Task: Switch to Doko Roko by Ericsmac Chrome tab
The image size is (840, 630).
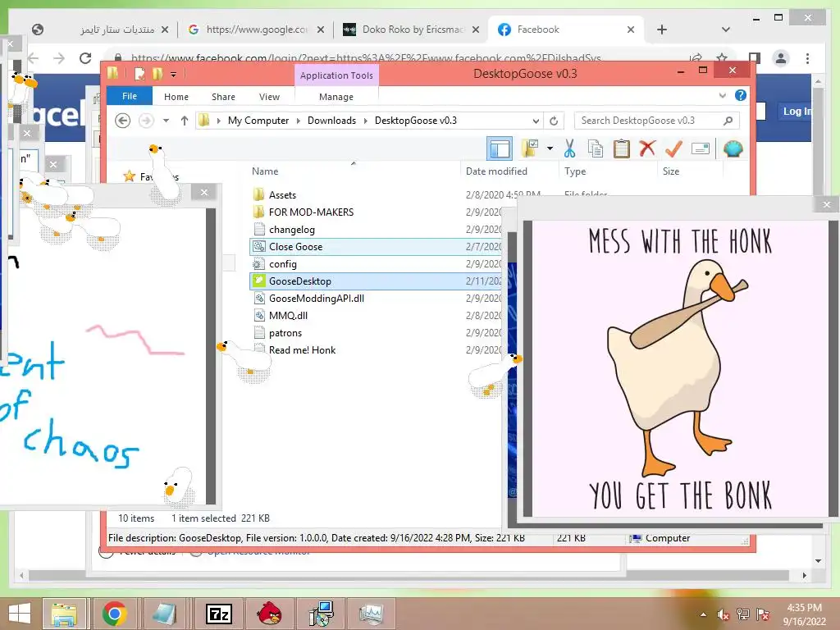Action: [x=412, y=30]
